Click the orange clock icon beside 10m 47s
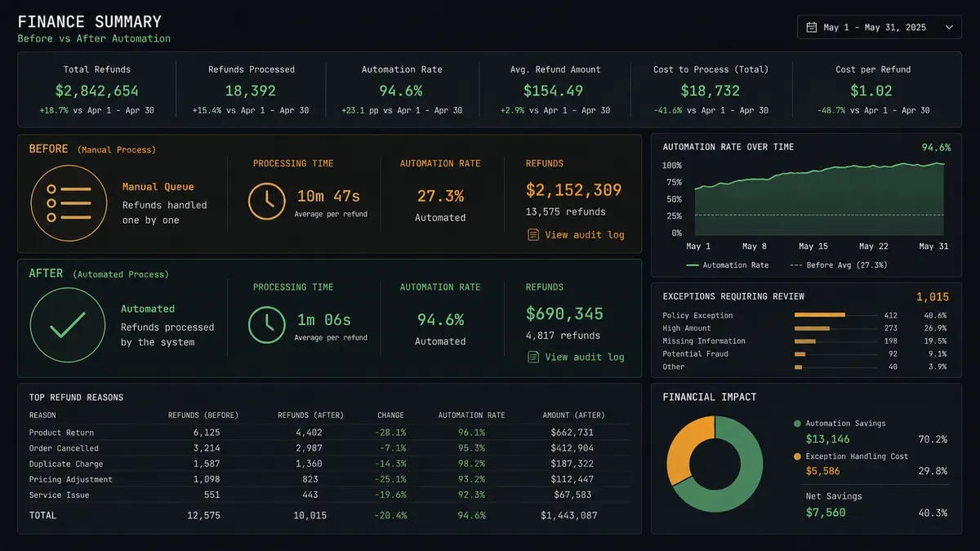The image size is (980, 551). point(266,200)
